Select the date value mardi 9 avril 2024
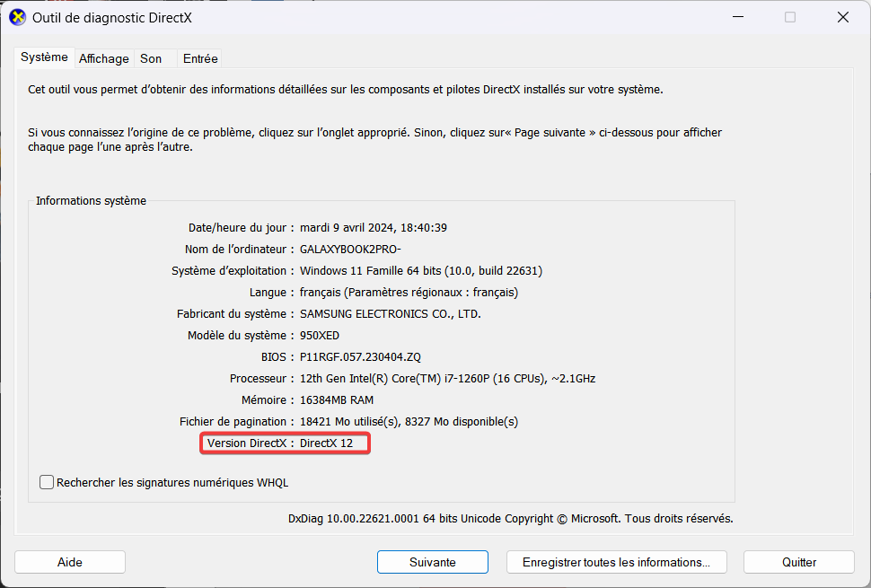 374,228
